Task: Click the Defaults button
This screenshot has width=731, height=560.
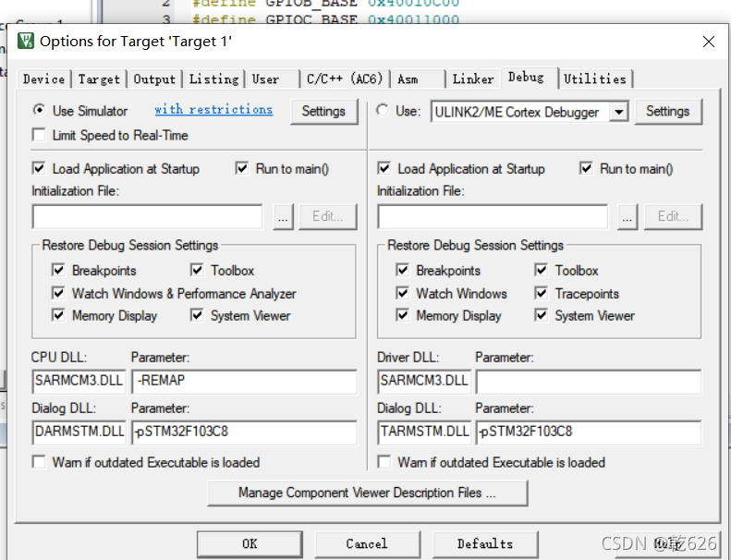Action: pyautogui.click(x=485, y=543)
